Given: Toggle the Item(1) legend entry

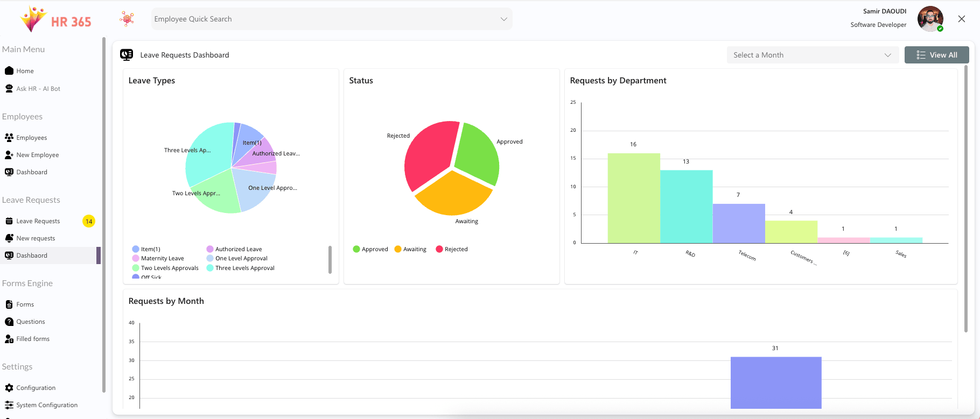Looking at the screenshot, I should (x=146, y=249).
